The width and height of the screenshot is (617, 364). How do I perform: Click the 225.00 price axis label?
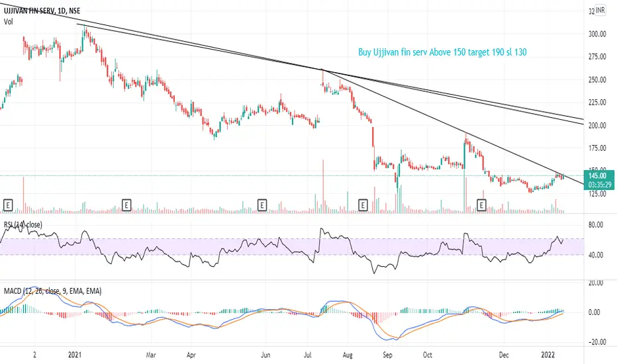(597, 103)
